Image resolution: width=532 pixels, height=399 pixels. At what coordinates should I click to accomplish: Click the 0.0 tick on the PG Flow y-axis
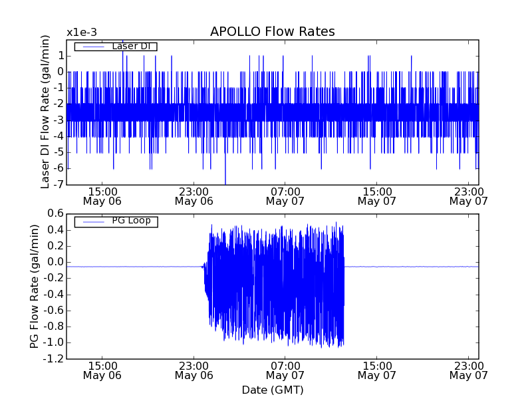[55, 262]
